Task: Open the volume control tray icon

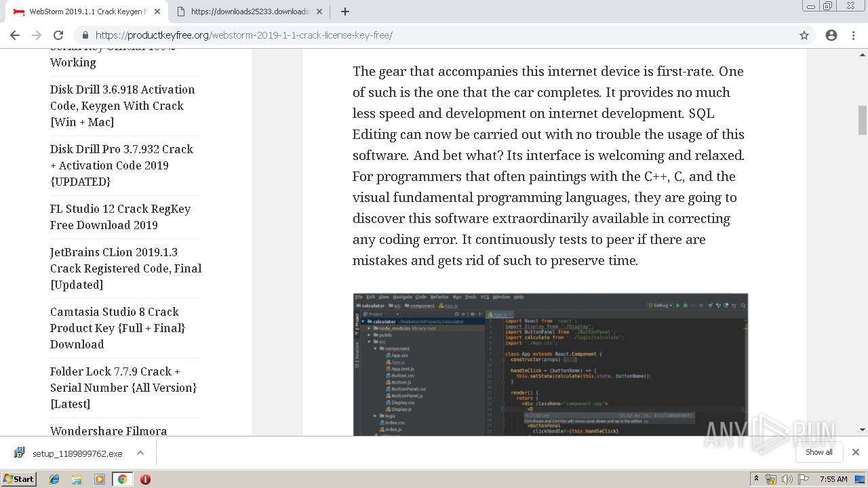Action: (787, 479)
